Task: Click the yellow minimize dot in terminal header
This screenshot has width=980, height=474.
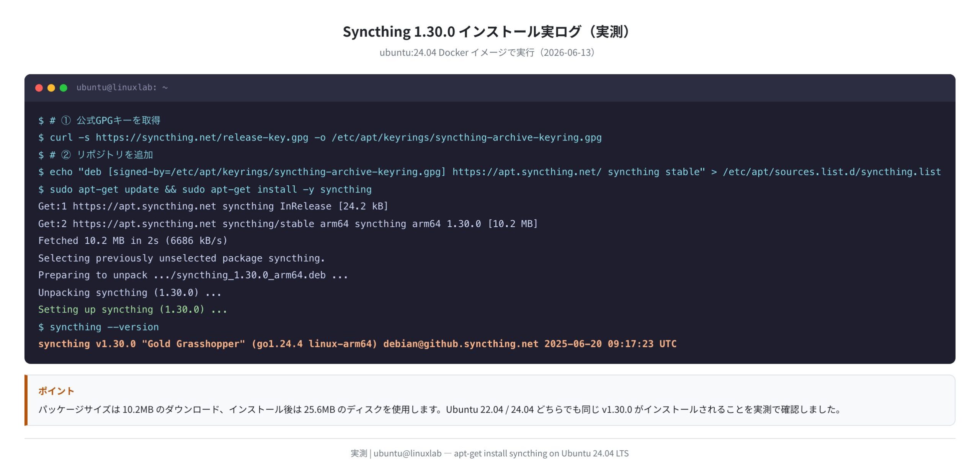Action: point(51,88)
